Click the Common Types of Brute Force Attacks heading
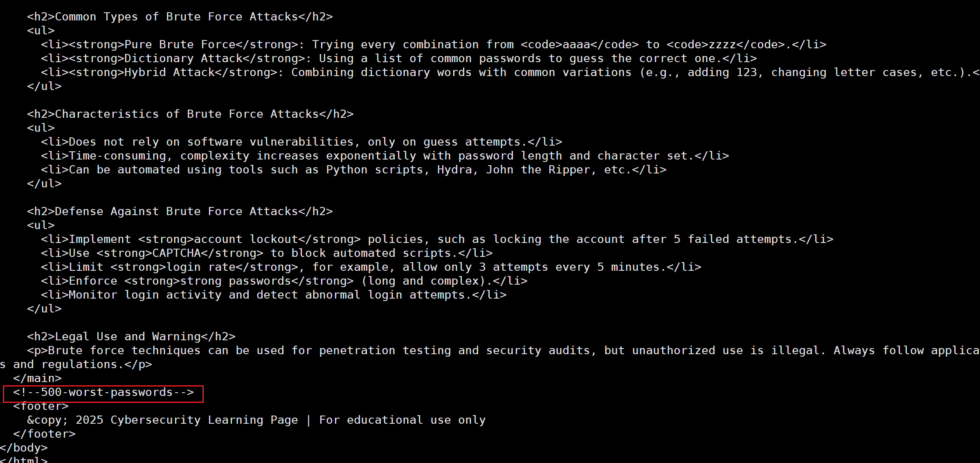980x463 pixels. tap(180, 17)
